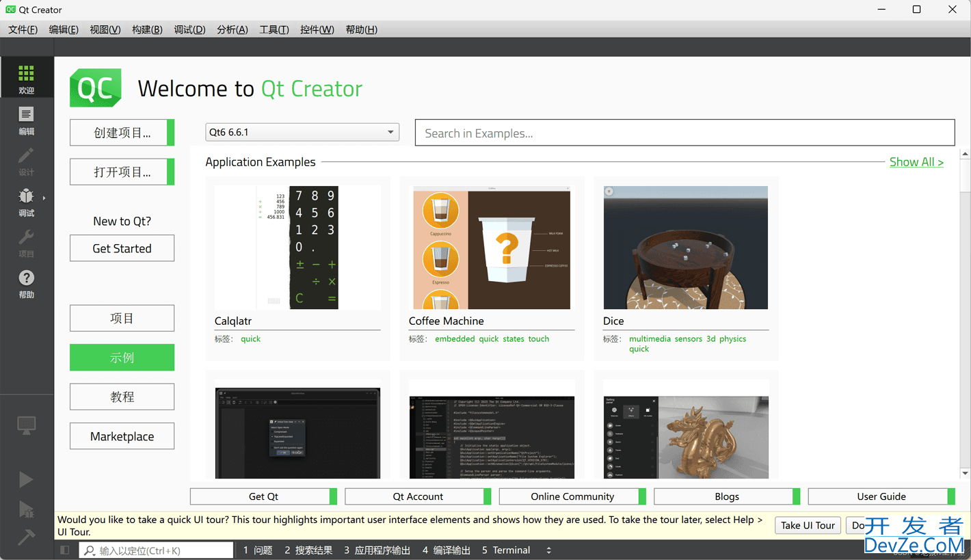Open the Dice example thumbnail

click(x=686, y=248)
